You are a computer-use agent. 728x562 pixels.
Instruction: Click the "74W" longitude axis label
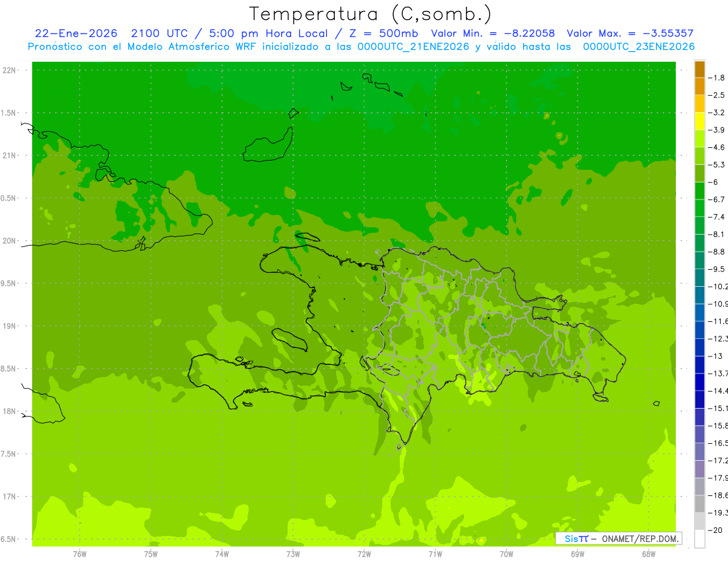point(222,554)
